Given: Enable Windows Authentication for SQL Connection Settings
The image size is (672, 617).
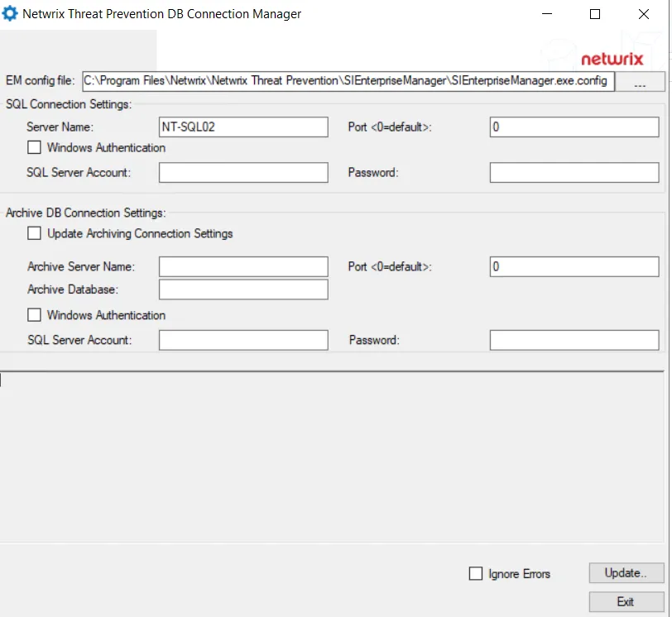Looking at the screenshot, I should point(34,147).
